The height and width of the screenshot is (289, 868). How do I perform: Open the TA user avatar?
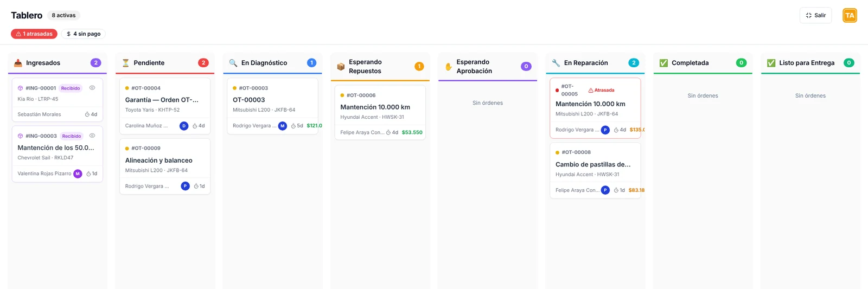pos(850,15)
